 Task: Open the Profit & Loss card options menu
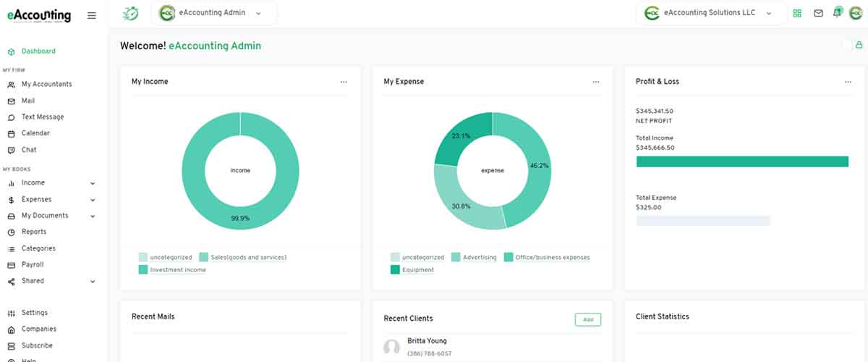848,82
